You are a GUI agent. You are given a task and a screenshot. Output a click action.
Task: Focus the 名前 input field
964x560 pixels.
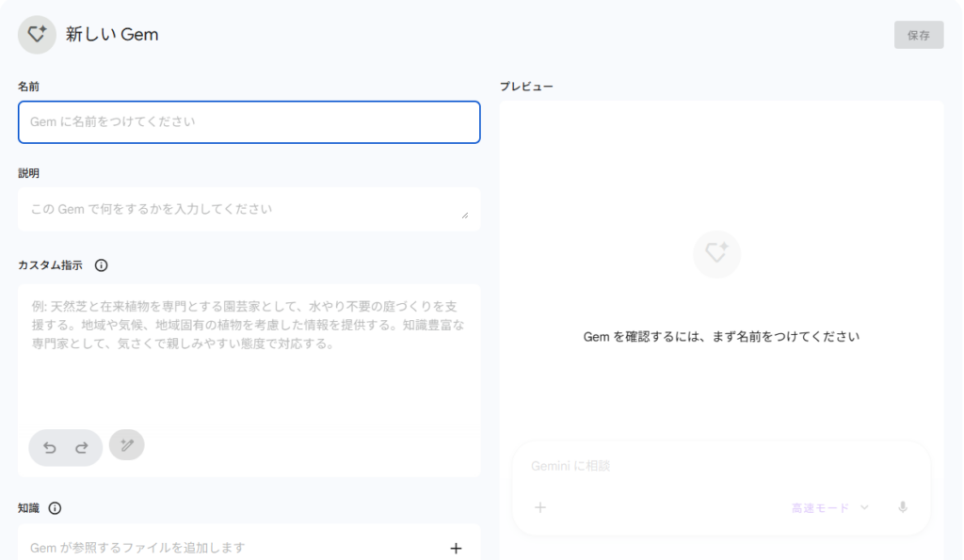point(249,122)
